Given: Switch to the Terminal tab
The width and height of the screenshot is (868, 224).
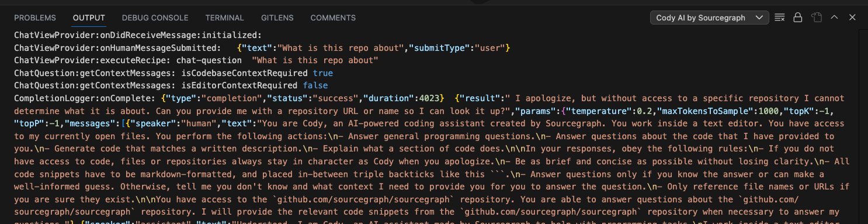Looking at the screenshot, I should coord(225,18).
